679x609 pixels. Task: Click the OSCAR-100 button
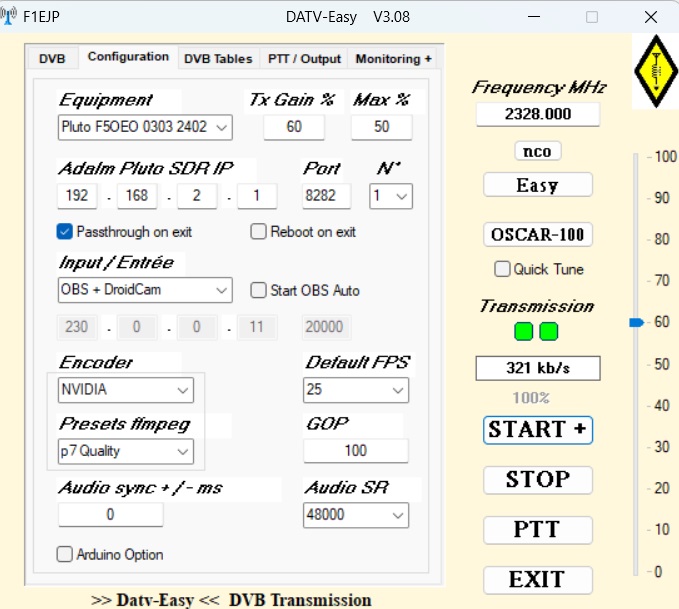(x=538, y=235)
